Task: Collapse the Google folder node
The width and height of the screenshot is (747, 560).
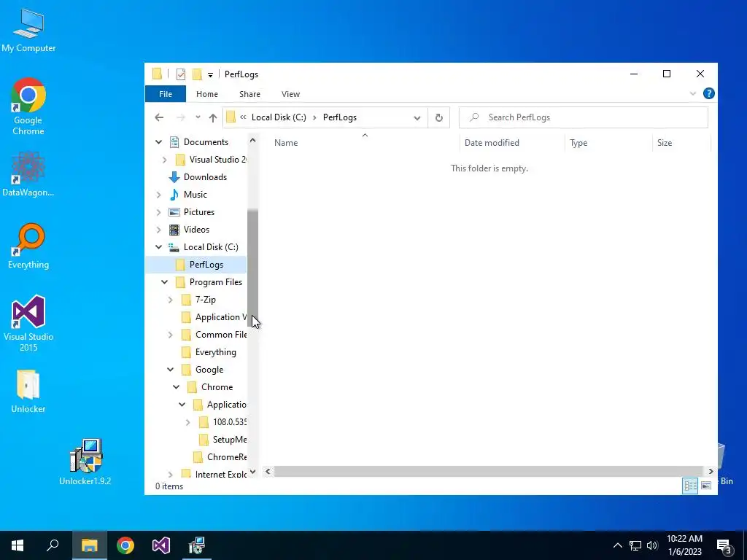Action: (170, 370)
